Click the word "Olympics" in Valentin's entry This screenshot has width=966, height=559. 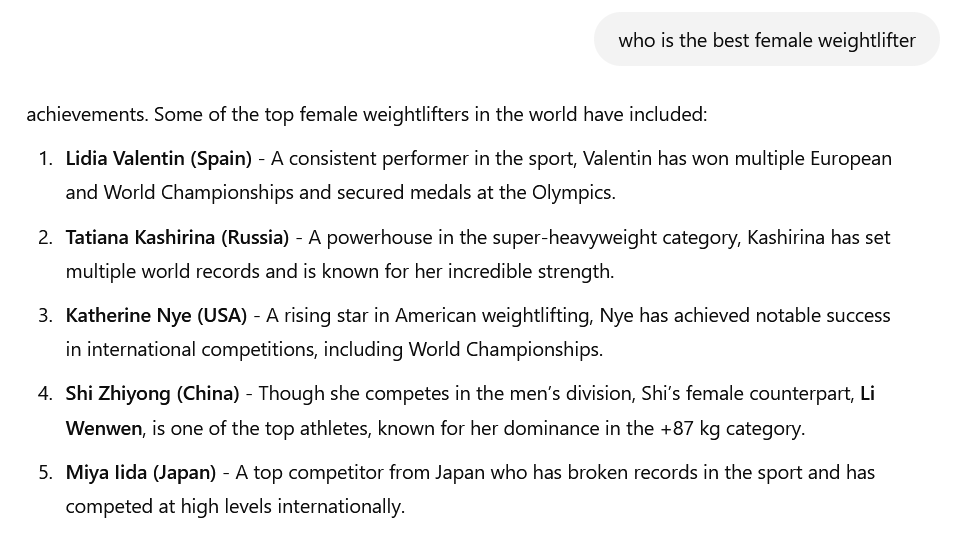[572, 192]
